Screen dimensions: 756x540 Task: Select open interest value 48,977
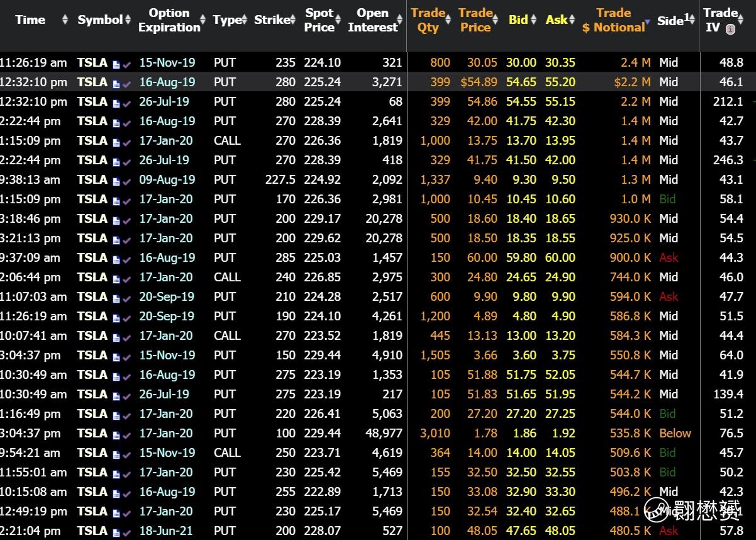384,433
